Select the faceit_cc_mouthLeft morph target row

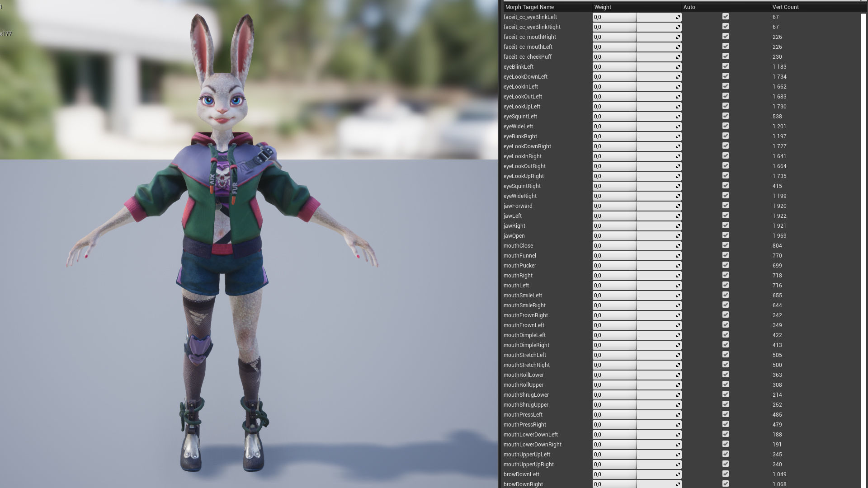coord(682,47)
